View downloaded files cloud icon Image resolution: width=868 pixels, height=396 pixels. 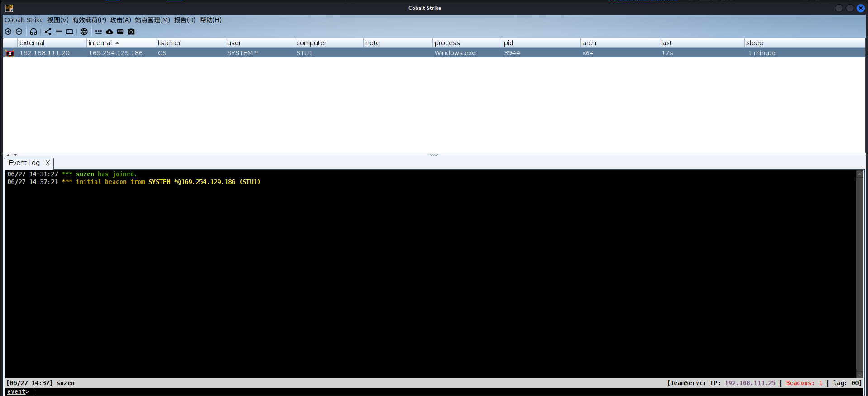pyautogui.click(x=109, y=32)
